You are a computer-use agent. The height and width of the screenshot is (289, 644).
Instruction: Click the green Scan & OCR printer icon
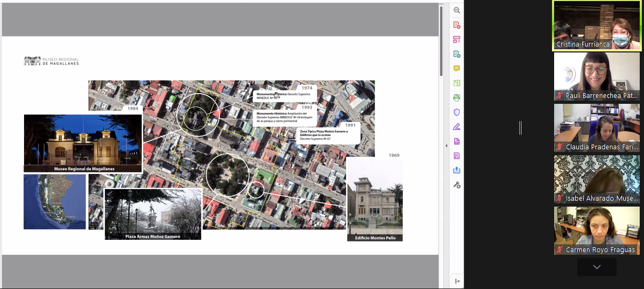457,98
